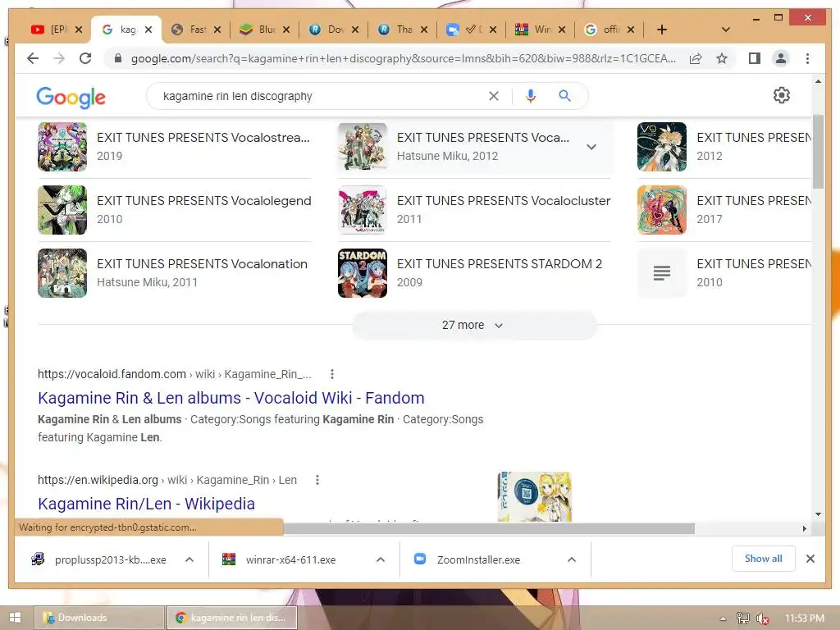Focus the Google search input field
Viewport: 840px width, 630px height.
[322, 97]
